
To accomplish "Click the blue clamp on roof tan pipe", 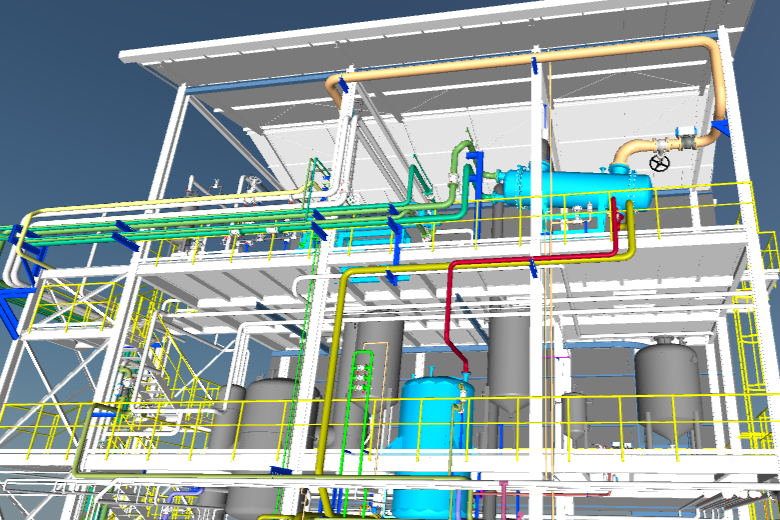I will click(534, 64).
